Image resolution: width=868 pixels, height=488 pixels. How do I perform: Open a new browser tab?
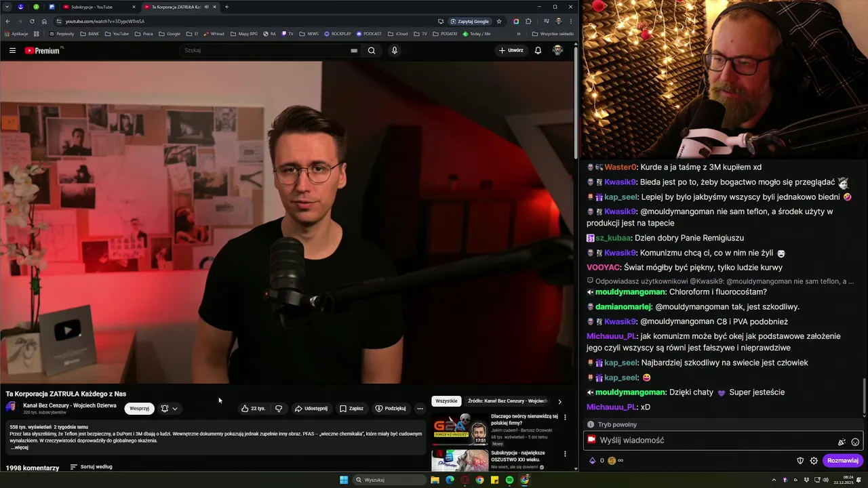coord(226,7)
